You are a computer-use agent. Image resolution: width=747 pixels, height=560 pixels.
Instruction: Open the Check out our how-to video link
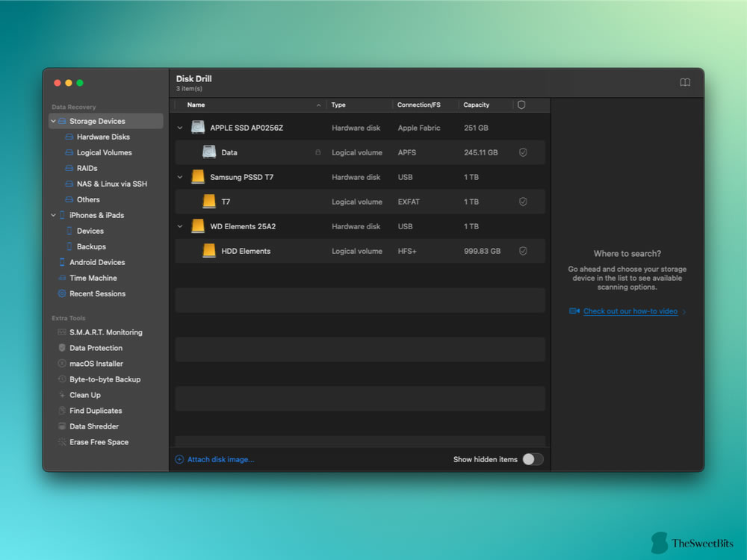[630, 311]
